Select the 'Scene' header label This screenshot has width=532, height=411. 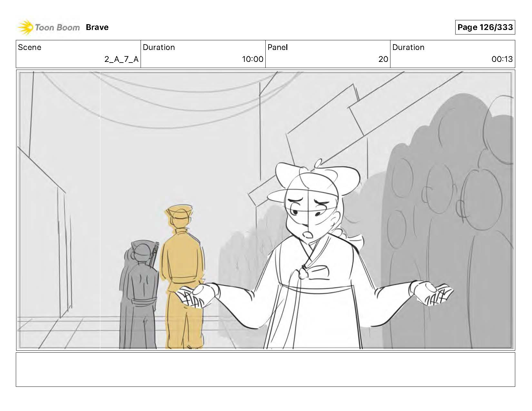click(30, 47)
